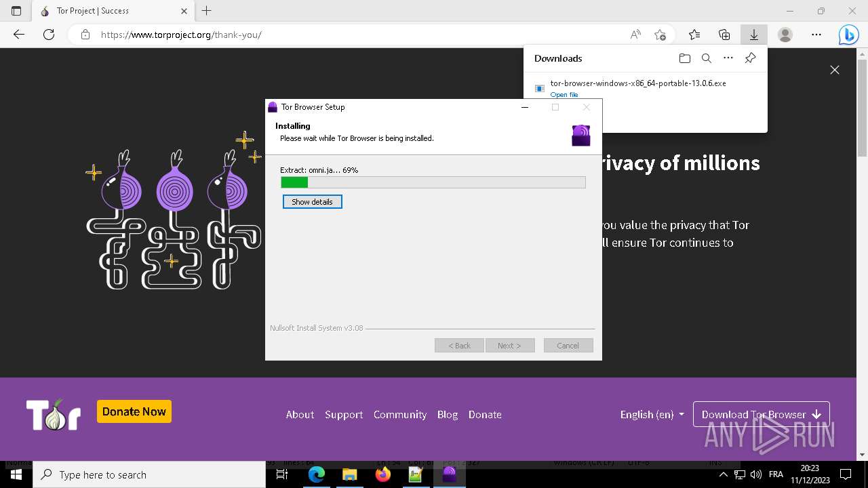Open Microsoft Edge from taskbar
This screenshot has height=488, width=868.
point(317,474)
